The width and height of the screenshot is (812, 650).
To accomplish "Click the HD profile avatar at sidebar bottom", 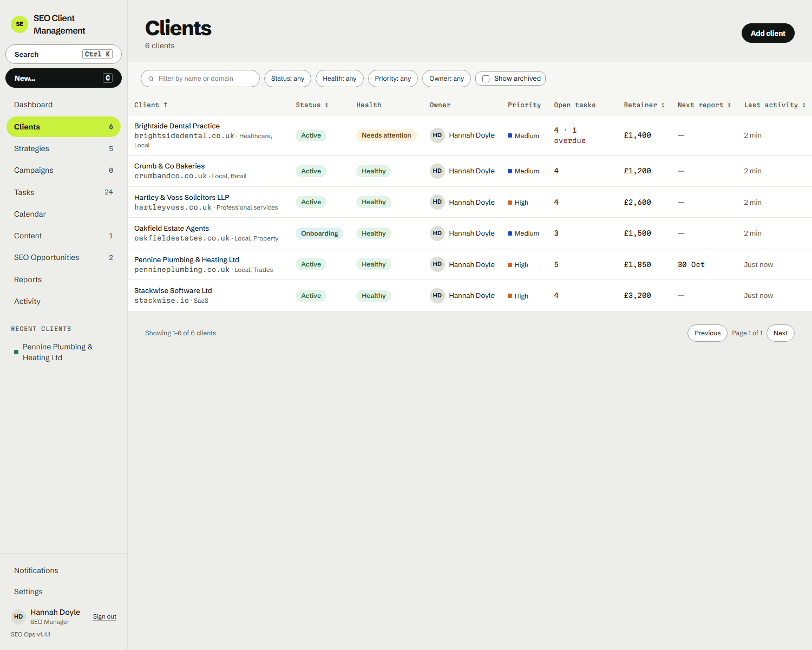I will point(18,616).
